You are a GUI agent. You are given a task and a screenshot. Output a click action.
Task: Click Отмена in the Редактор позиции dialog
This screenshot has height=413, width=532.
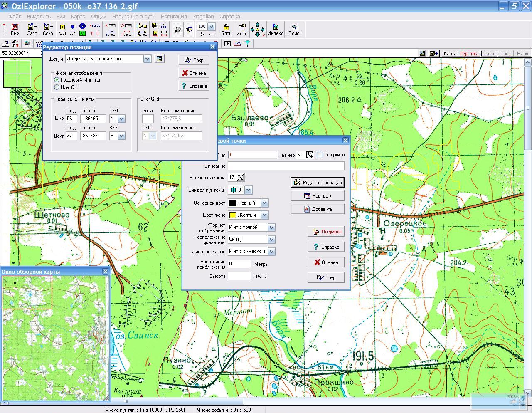coord(194,73)
